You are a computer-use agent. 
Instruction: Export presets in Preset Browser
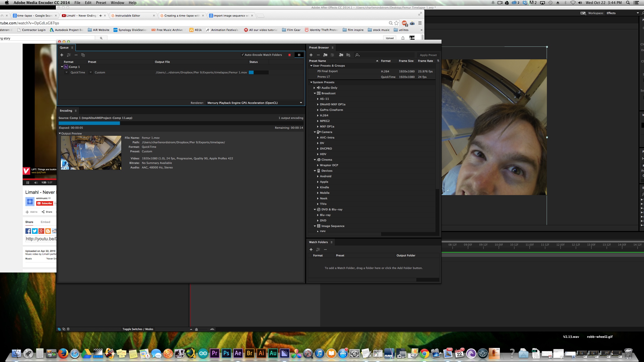coord(348,55)
